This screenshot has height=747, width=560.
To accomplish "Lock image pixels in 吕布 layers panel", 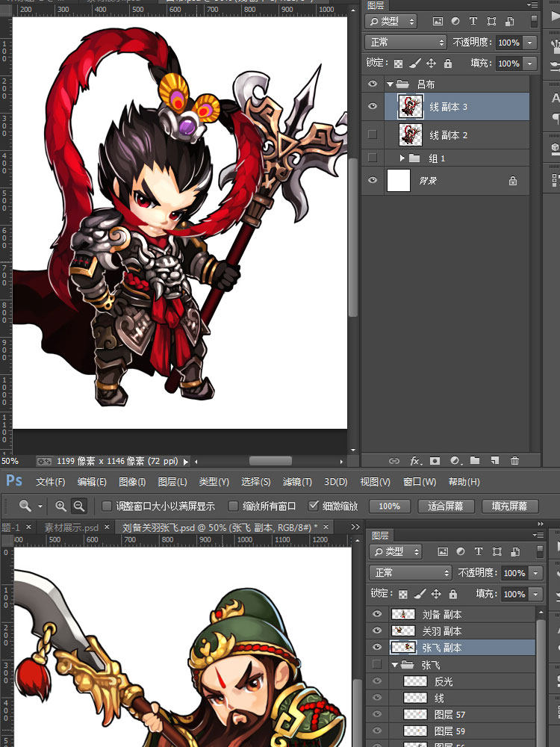I will (x=414, y=63).
